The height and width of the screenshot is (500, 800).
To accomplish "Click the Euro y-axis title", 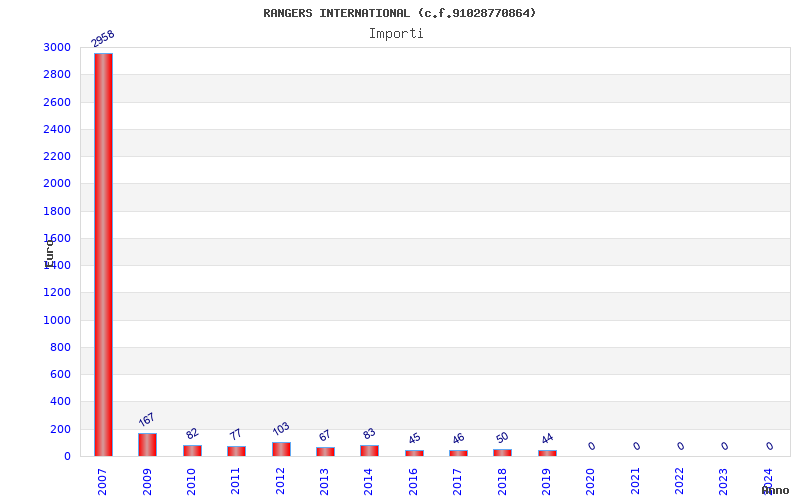I will pyautogui.click(x=49, y=253).
